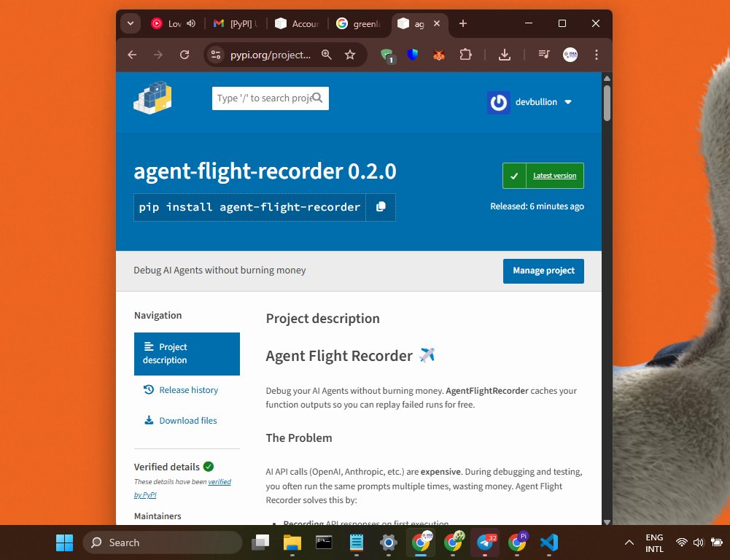Select the pip install agent-flight-recorder text
Screen dimensions: 730x560
tap(249, 206)
